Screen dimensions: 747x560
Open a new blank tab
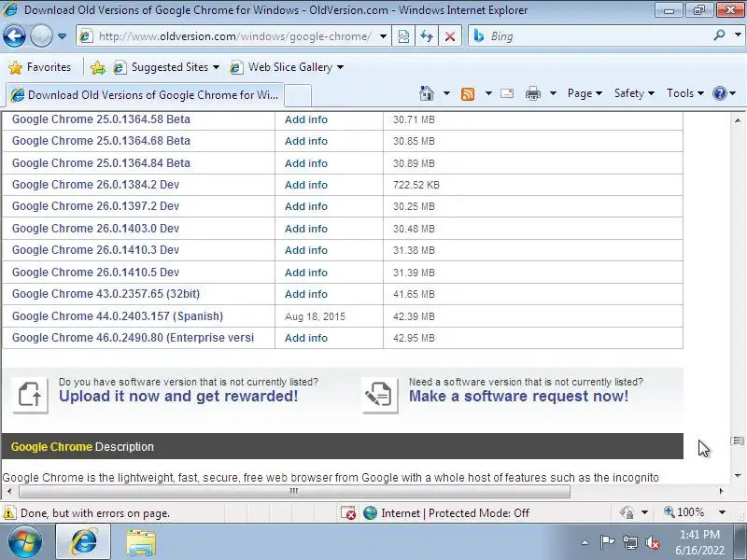click(298, 96)
